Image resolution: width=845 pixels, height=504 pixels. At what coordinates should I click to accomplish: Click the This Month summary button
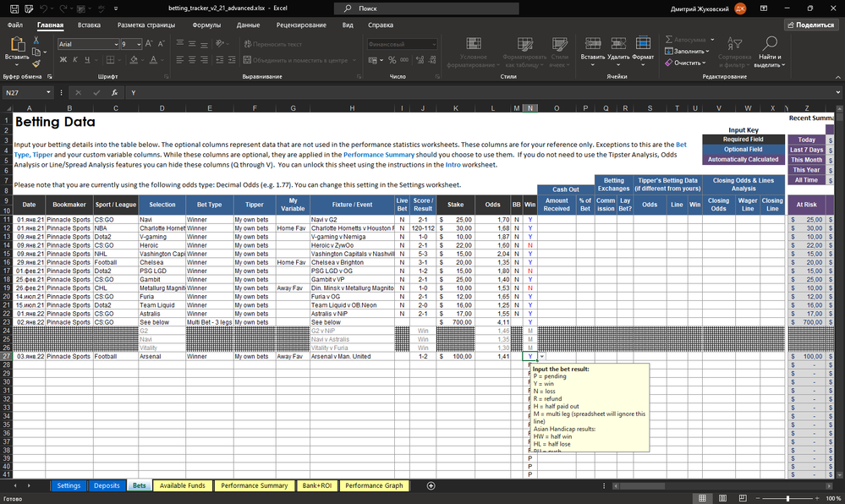pos(806,160)
